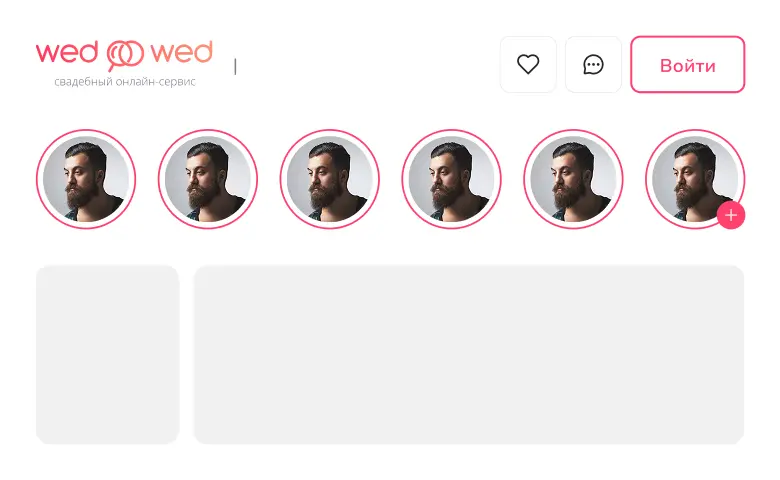Open messages via the chat bubble icon
The width and height of the screenshot is (780, 480).
coord(593,65)
